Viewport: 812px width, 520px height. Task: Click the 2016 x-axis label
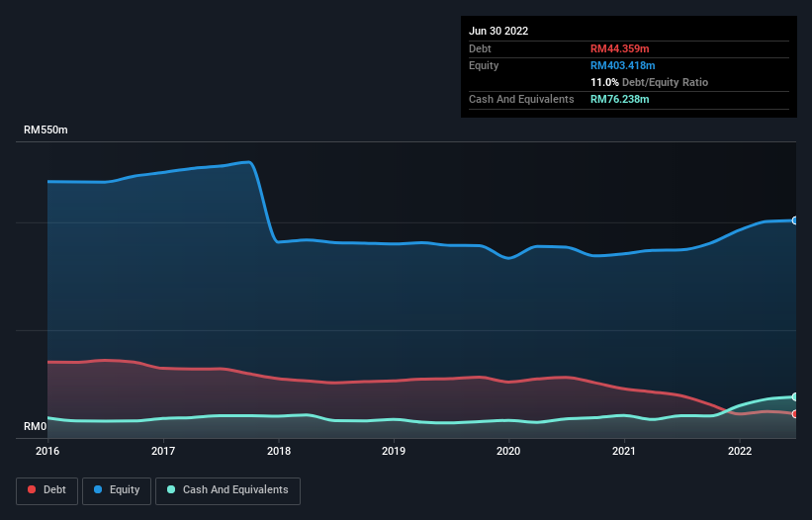click(x=47, y=451)
